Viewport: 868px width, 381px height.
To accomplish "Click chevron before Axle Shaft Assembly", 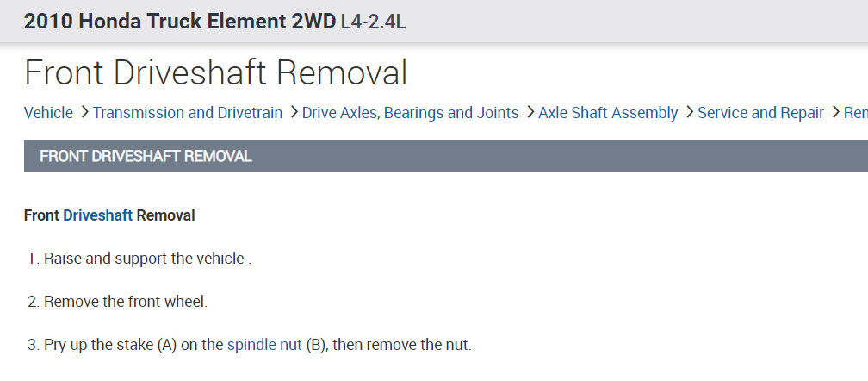I will tap(530, 113).
